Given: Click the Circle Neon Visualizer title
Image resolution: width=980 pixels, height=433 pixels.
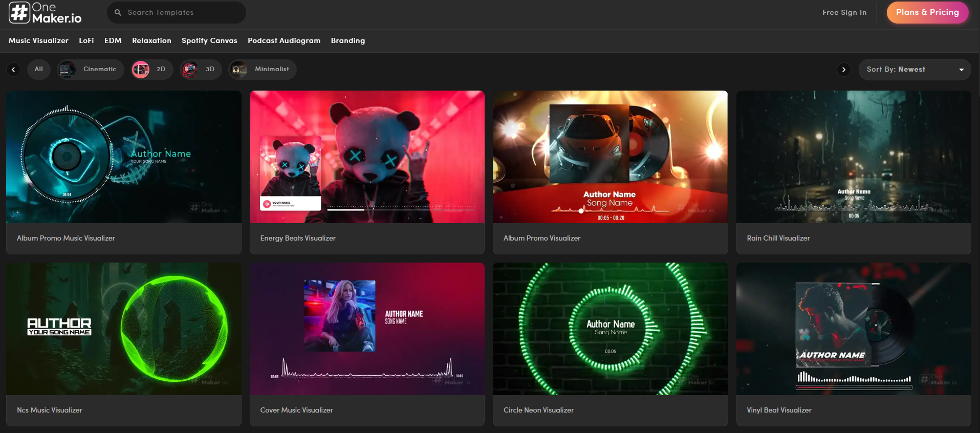Looking at the screenshot, I should (x=539, y=410).
